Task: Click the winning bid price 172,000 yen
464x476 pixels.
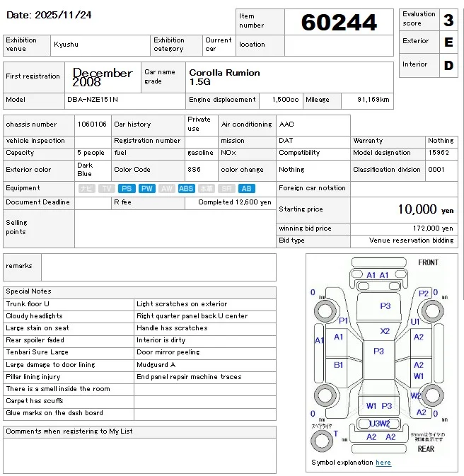Action: 433,228
